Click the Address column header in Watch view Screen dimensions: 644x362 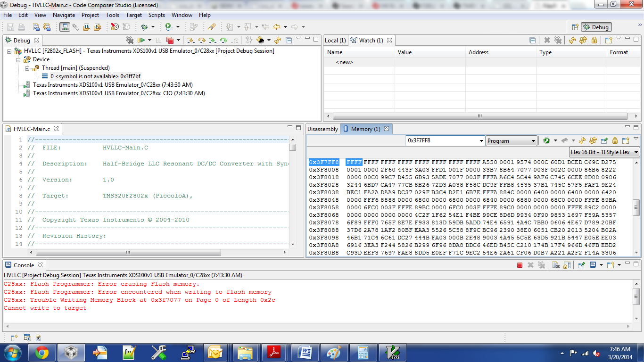[501, 52]
